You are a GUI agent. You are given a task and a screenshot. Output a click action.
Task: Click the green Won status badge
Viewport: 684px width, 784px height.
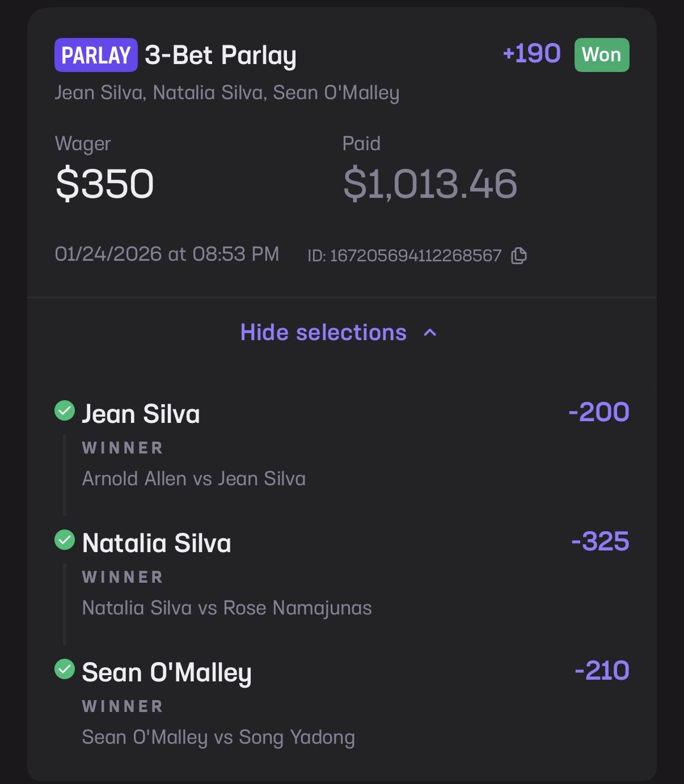(601, 55)
